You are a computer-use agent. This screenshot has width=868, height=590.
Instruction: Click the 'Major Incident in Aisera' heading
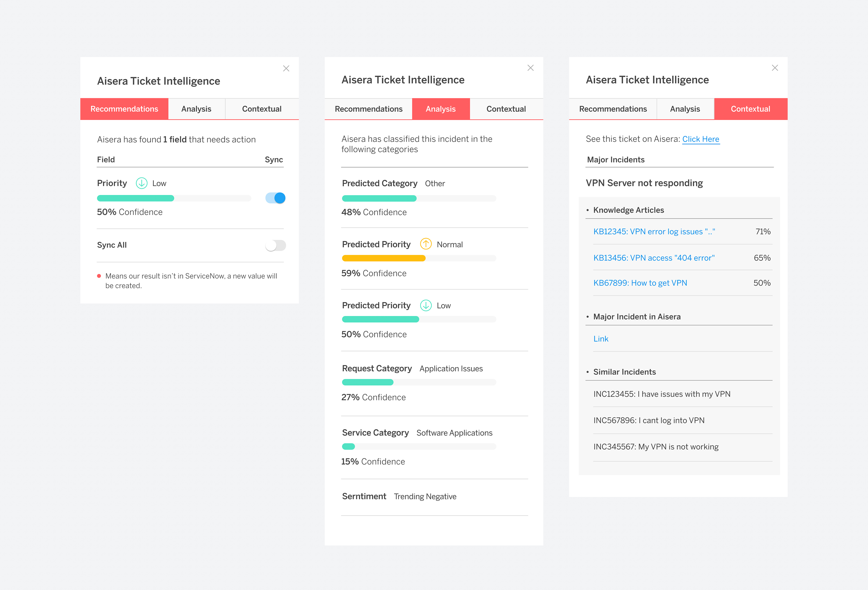[637, 317]
